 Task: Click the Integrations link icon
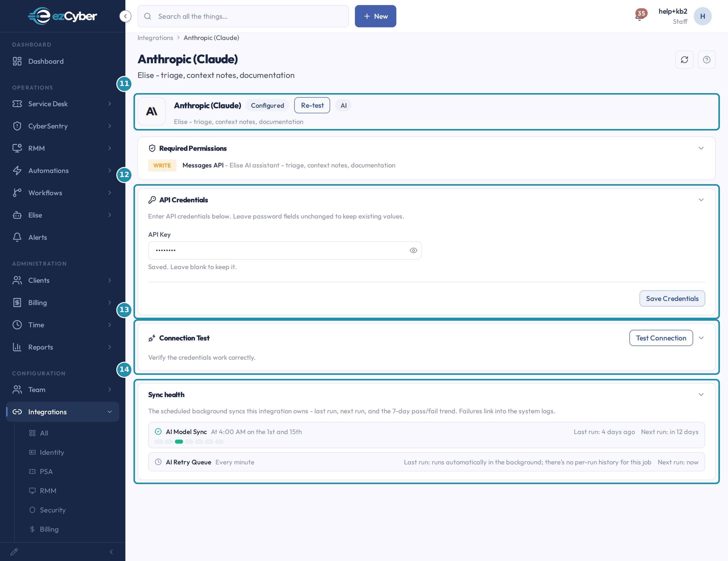(17, 412)
